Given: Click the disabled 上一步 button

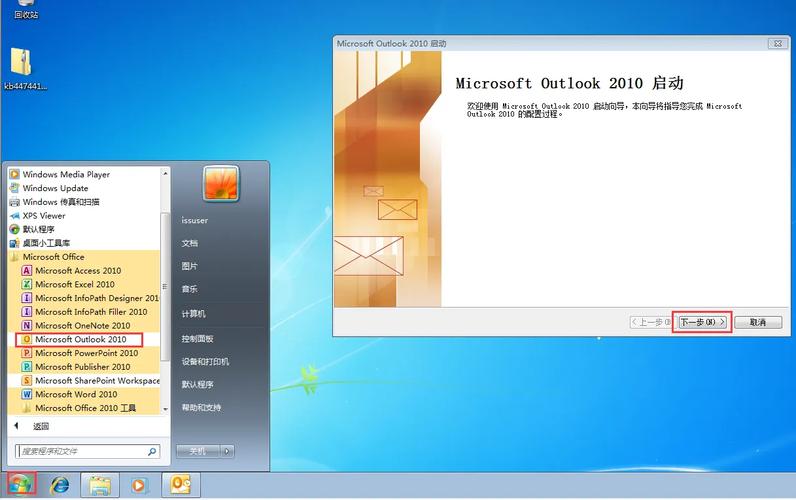Looking at the screenshot, I should coord(651,322).
